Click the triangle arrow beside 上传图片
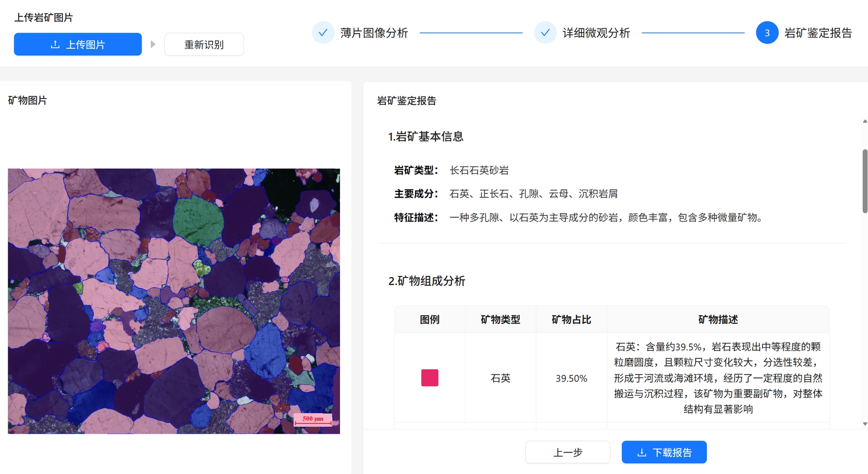This screenshot has height=474, width=868. click(153, 44)
